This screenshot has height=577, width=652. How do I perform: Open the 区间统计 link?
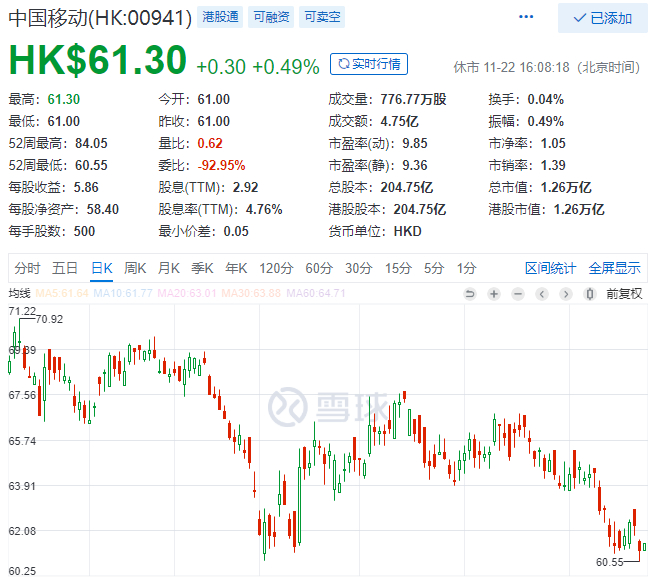click(x=551, y=268)
